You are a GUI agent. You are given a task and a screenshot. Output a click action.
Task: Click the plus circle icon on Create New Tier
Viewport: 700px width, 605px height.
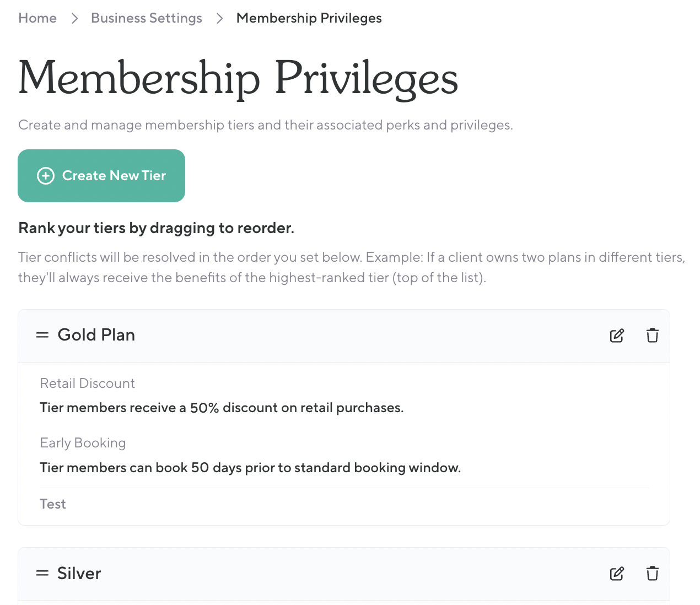(x=46, y=176)
